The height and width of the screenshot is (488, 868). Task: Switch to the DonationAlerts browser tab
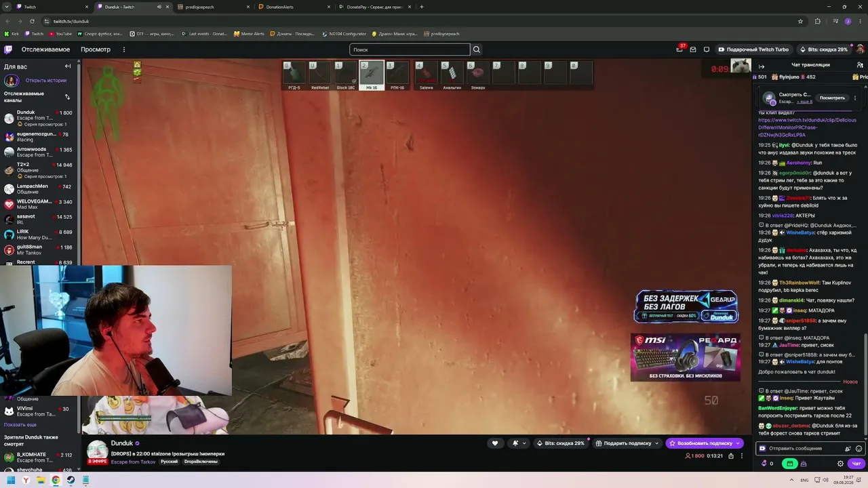point(294,7)
